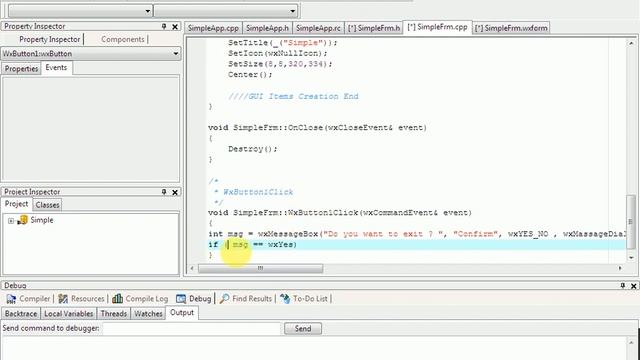
Task: Pin the Debug panel
Action: [623, 286]
